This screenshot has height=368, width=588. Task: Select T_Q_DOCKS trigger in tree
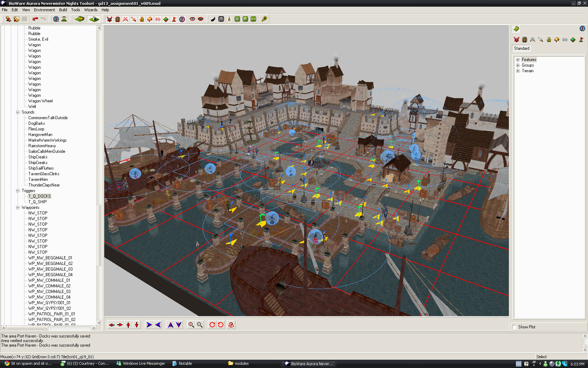click(40, 196)
